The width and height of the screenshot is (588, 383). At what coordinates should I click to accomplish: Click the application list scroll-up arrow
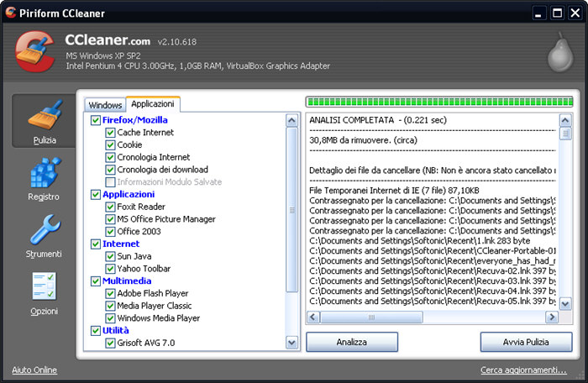pyautogui.click(x=291, y=120)
